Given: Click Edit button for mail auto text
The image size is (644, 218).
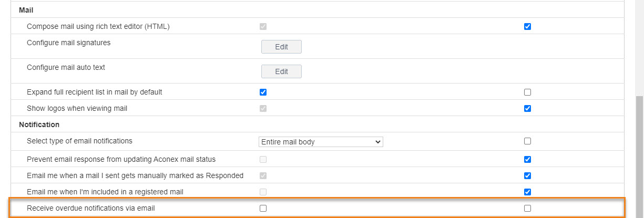Looking at the screenshot, I should tap(281, 71).
